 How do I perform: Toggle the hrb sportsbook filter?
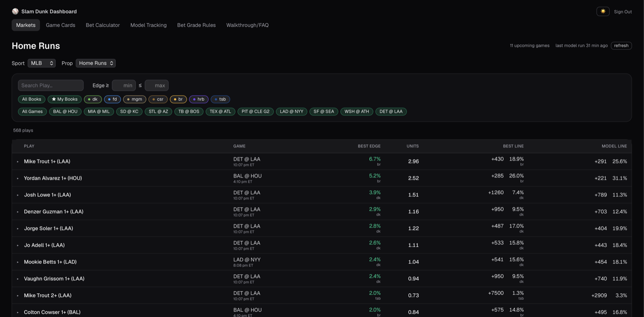[x=199, y=99]
